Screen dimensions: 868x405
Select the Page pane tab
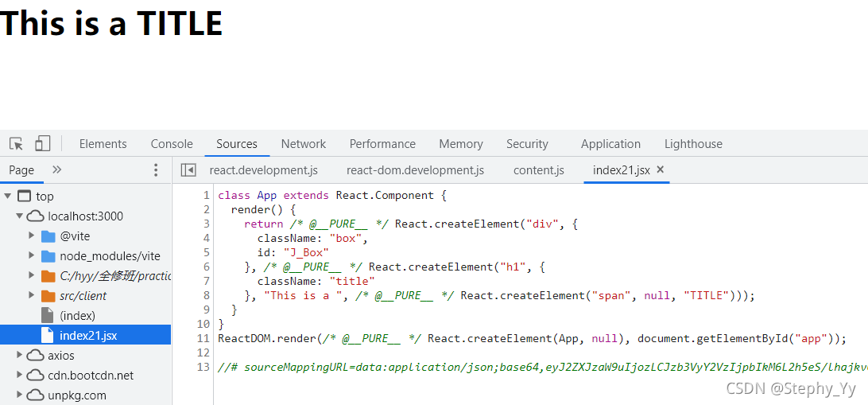point(21,170)
